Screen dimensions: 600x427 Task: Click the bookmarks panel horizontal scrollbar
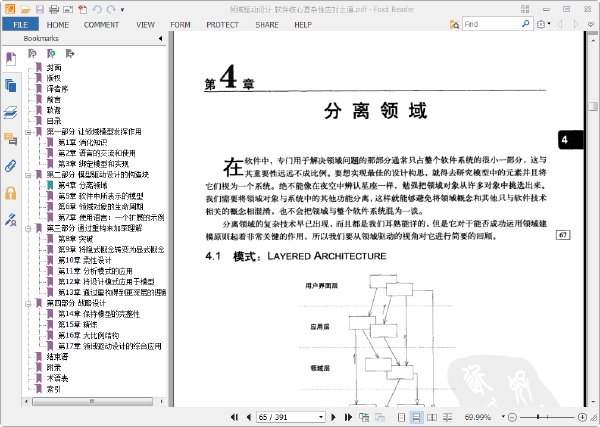[x=92, y=401]
